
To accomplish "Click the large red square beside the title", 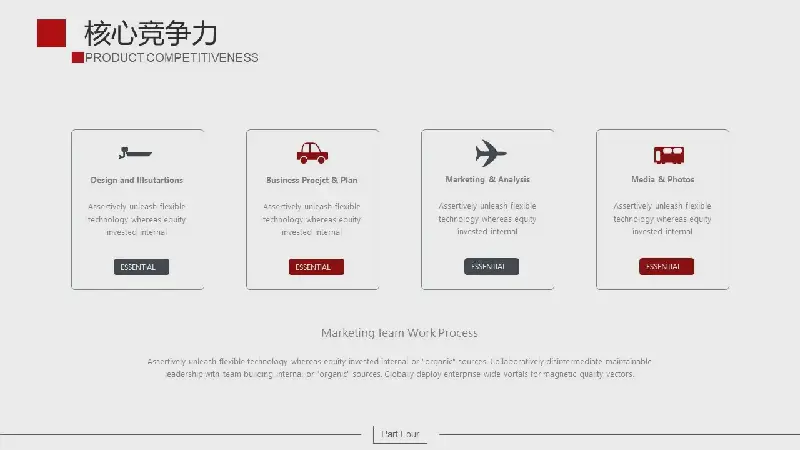I will pyautogui.click(x=52, y=33).
